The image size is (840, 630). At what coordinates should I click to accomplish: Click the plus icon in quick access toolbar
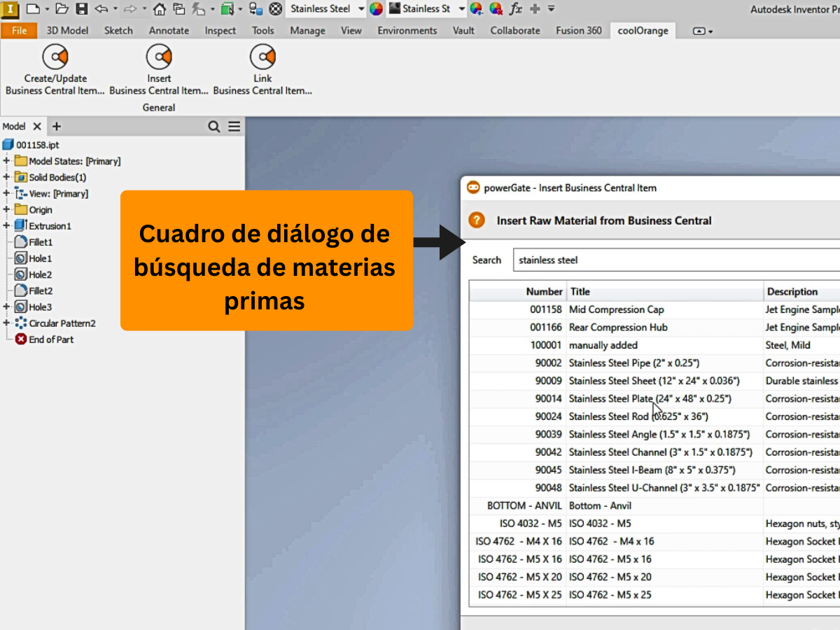(x=535, y=9)
